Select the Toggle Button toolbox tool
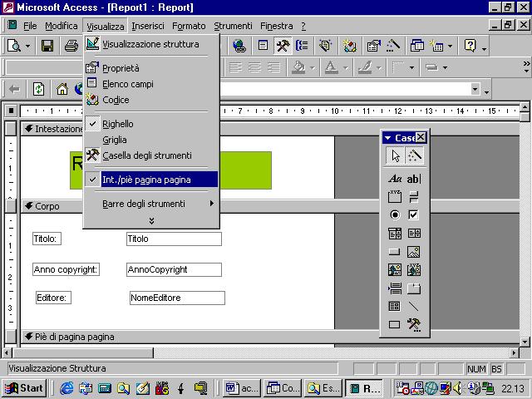This screenshot has height=399, width=532. (x=414, y=197)
